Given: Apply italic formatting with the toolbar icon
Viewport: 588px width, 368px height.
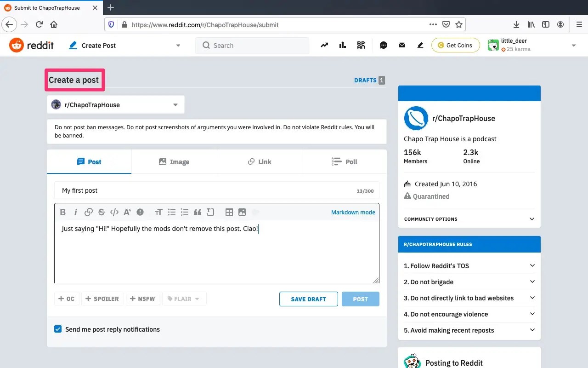Looking at the screenshot, I should click(x=75, y=212).
